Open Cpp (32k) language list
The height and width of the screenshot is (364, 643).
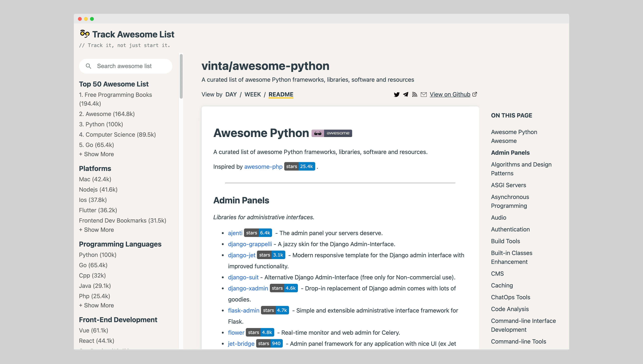(x=92, y=275)
